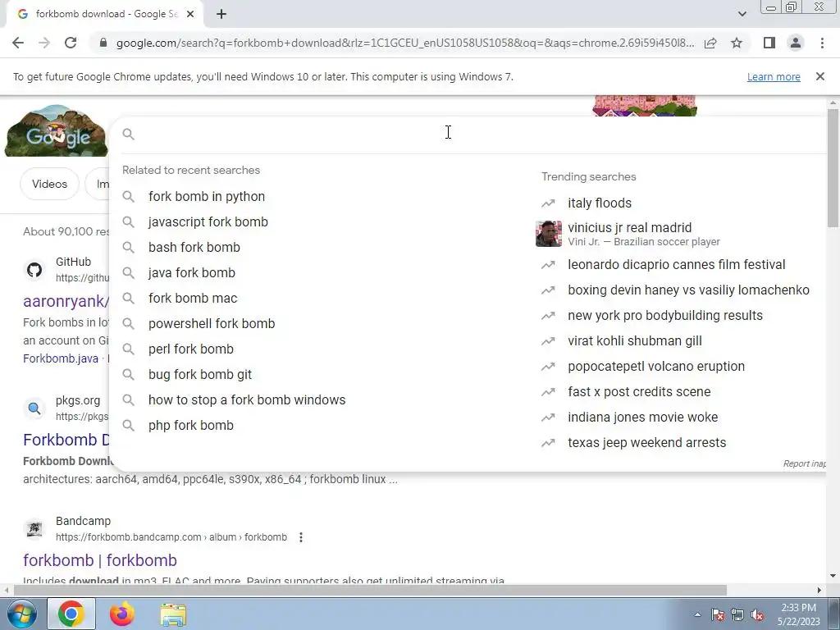The height and width of the screenshot is (630, 840).
Task: Show hidden system tray icons
Action: point(697,614)
